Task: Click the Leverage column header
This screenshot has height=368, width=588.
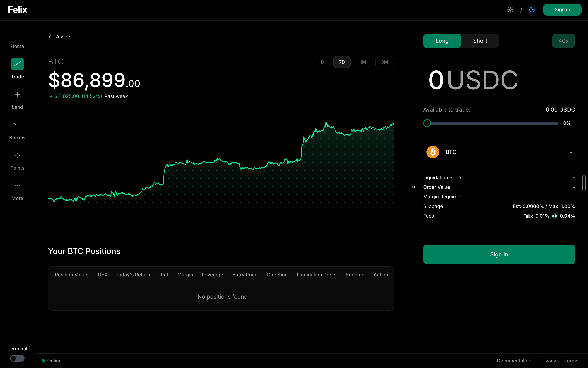Action: click(212, 275)
